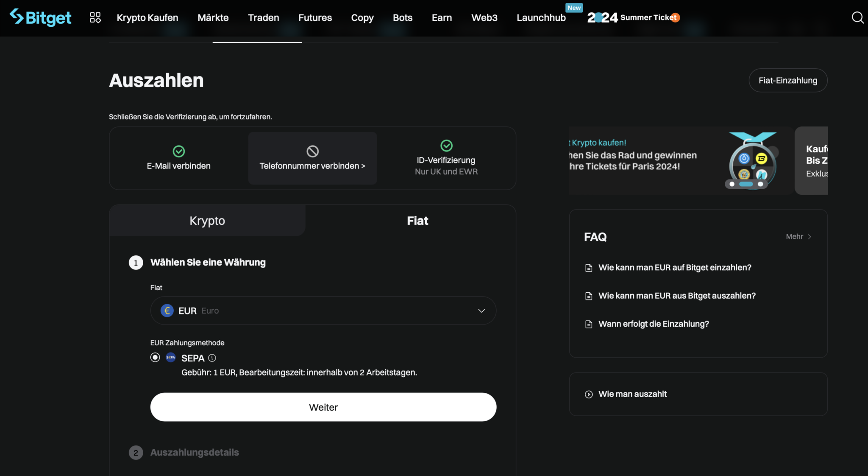Viewport: 868px width, 476px height.
Task: Click the play icon beside Wie man auszahlt
Action: tap(589, 394)
